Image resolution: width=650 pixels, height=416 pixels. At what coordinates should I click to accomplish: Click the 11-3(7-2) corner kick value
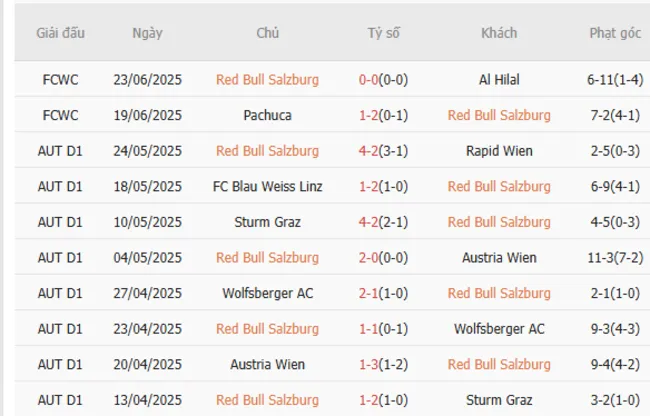615,257
